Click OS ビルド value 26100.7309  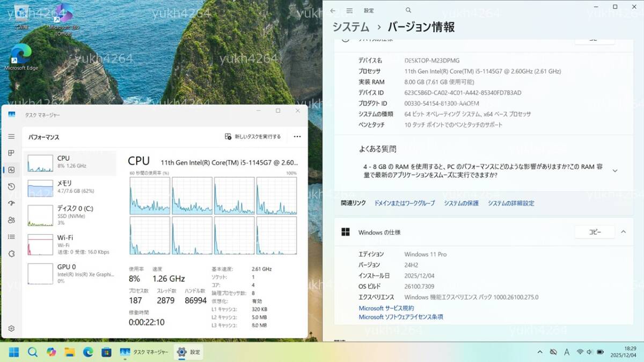[x=419, y=286]
